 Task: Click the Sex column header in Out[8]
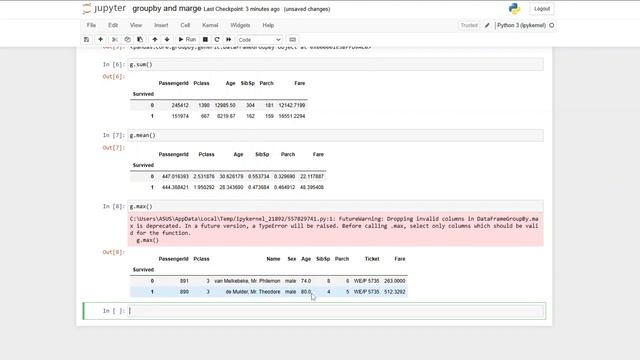click(x=291, y=259)
